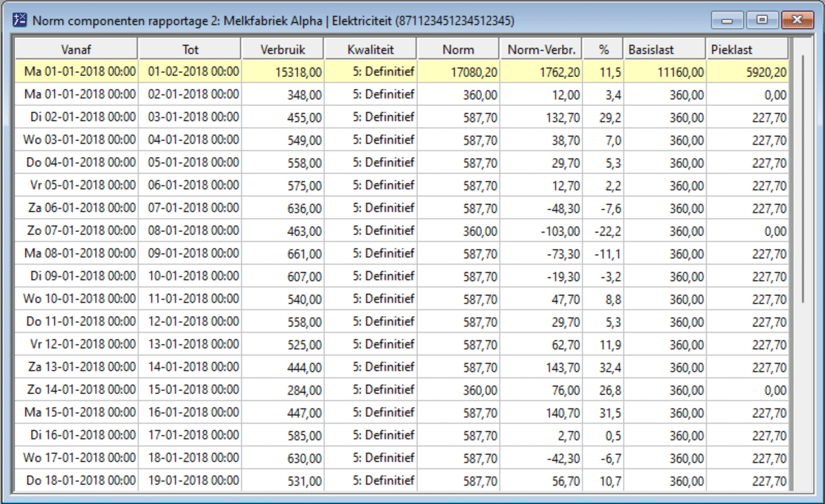Click the vertical scrollbar thumb
The image size is (825, 504).
(x=803, y=179)
